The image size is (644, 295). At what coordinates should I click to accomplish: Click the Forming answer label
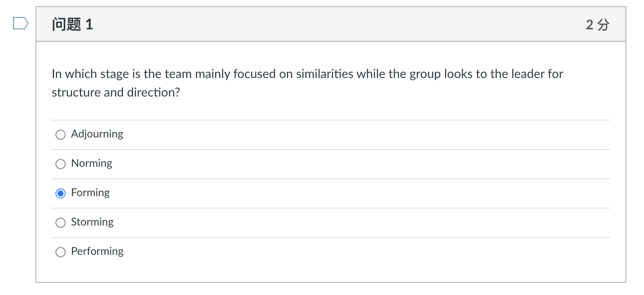(x=90, y=193)
